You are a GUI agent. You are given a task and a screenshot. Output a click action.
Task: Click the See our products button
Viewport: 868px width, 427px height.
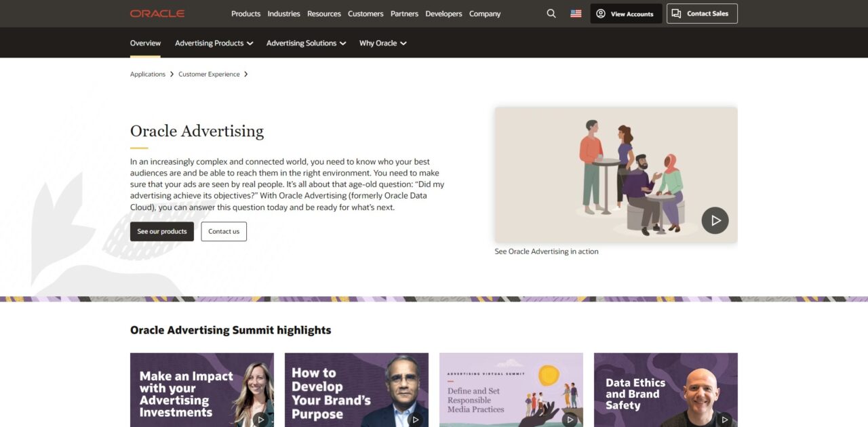click(x=162, y=231)
